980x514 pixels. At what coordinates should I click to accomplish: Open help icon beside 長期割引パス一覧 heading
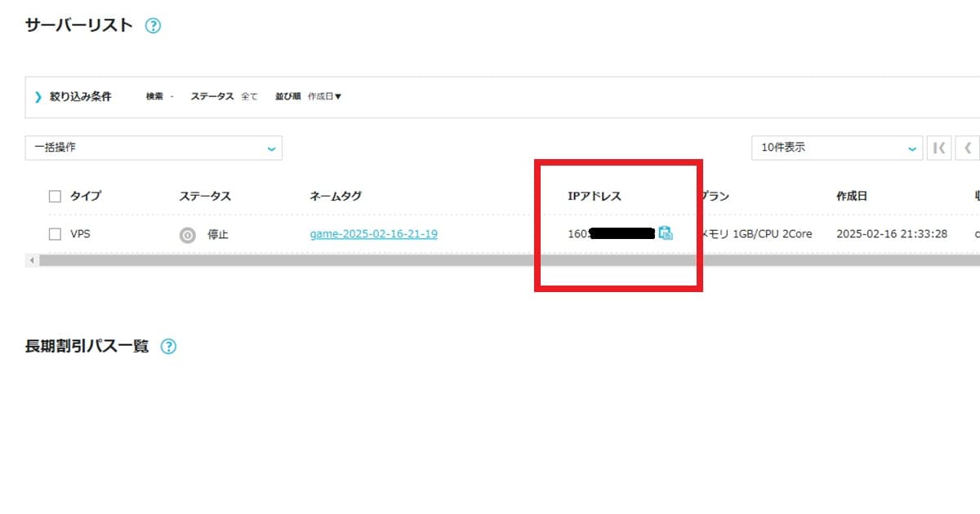tap(168, 346)
